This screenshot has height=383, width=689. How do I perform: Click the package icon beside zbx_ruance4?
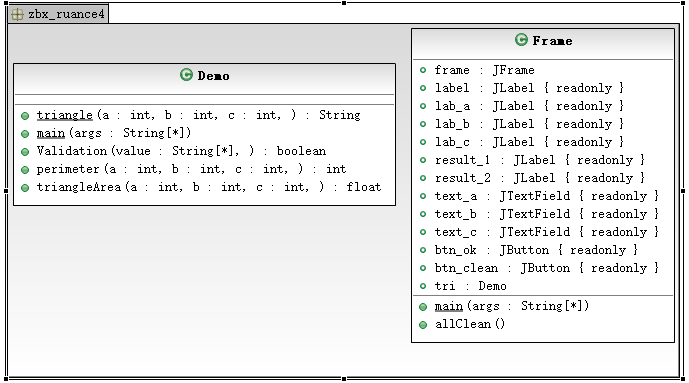click(17, 14)
